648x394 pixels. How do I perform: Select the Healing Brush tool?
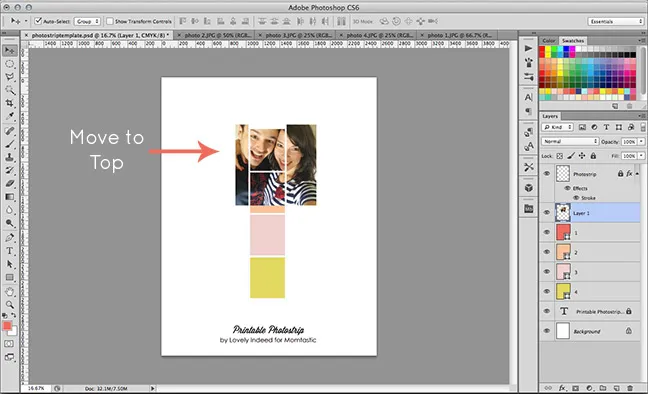click(9, 131)
